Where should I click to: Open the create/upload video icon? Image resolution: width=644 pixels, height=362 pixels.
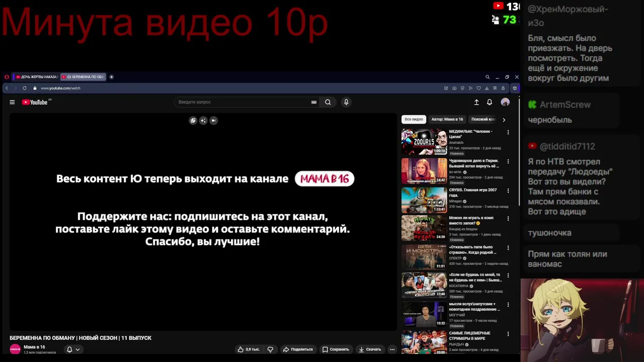pyautogui.click(x=476, y=102)
